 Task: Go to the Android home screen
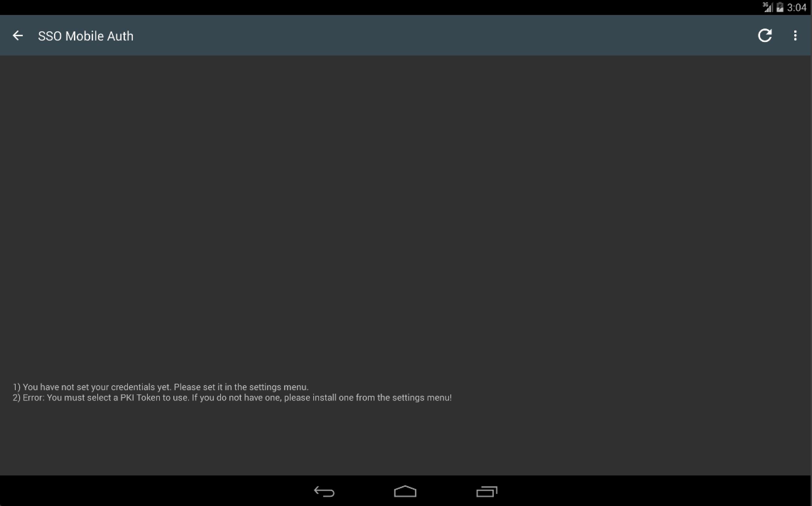tap(405, 491)
